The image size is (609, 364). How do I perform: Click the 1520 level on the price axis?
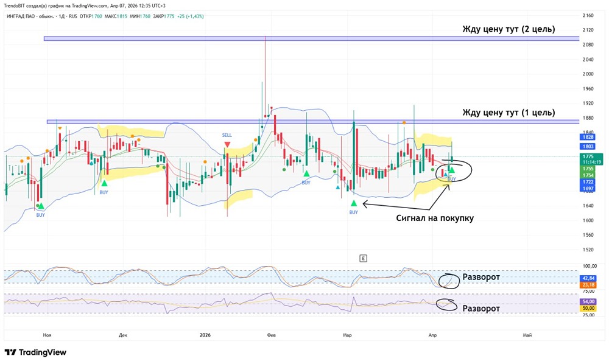click(x=588, y=250)
